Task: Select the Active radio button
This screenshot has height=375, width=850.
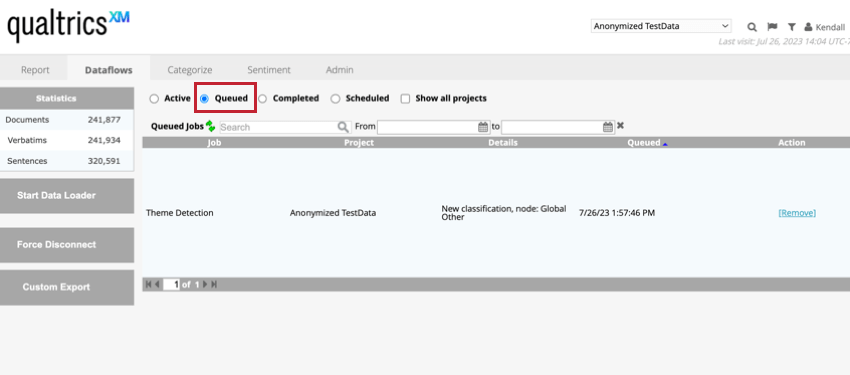Action: point(154,99)
